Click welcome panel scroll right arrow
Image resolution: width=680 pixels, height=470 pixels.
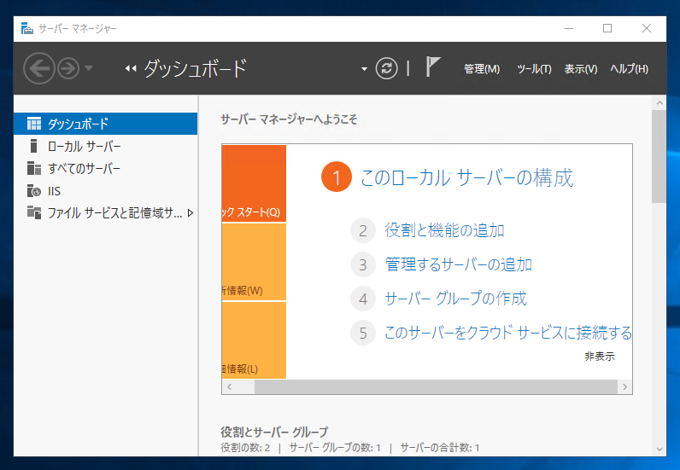(x=624, y=387)
